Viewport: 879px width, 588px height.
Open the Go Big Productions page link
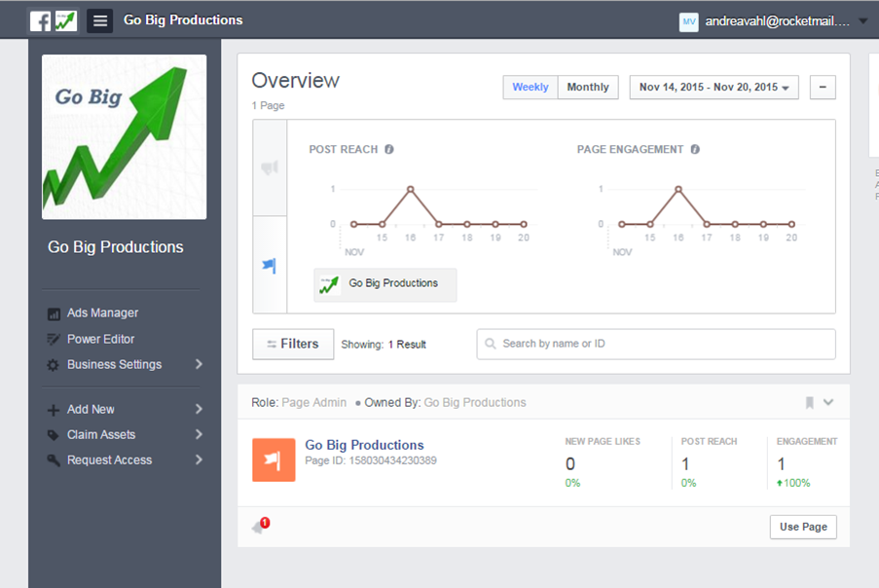(x=364, y=445)
